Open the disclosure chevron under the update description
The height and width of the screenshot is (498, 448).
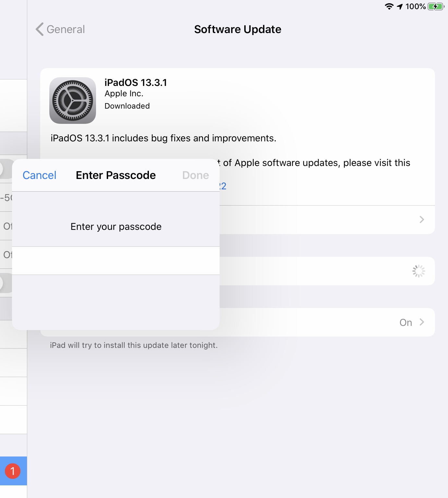[422, 219]
